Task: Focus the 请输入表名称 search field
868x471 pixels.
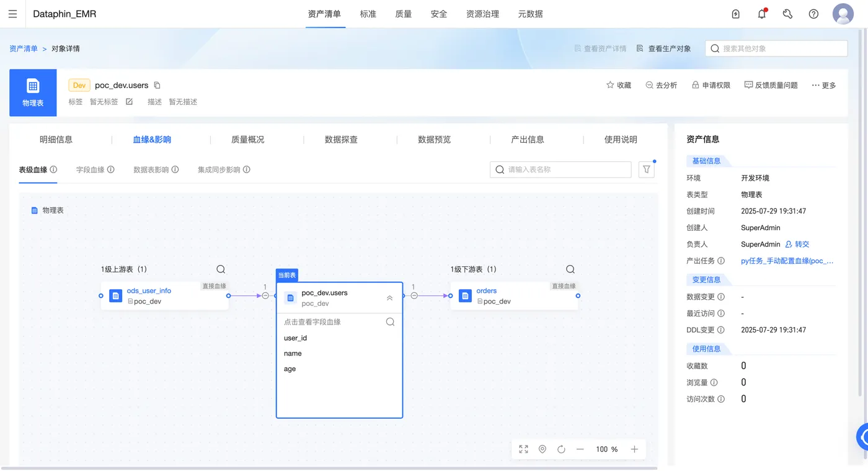Action: pos(560,169)
